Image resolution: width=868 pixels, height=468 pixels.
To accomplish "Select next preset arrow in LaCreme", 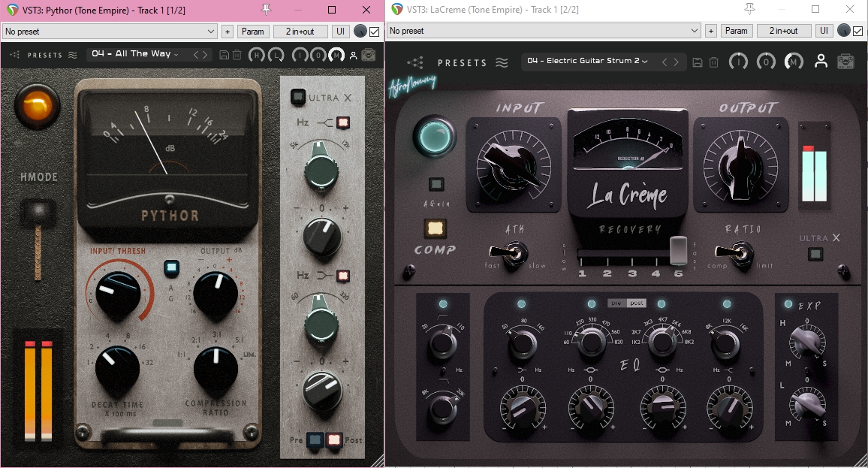I will click(x=676, y=62).
